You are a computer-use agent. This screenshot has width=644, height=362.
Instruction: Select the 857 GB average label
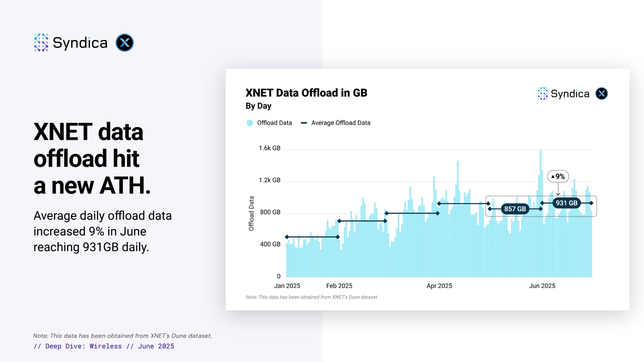(515, 209)
